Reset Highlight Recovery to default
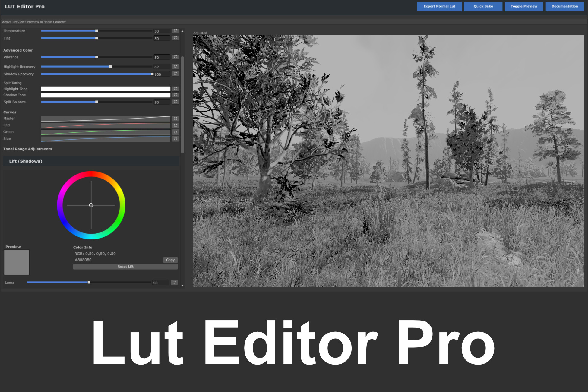The height and width of the screenshot is (392, 588). 175,66
